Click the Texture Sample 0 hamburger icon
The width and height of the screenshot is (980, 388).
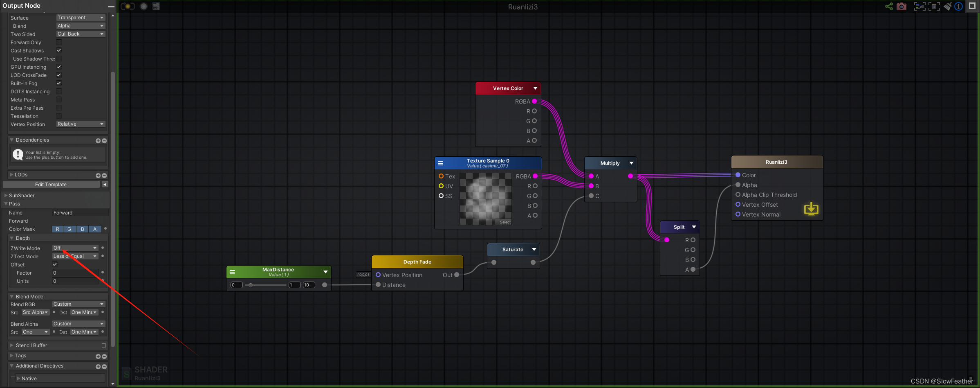pos(440,163)
